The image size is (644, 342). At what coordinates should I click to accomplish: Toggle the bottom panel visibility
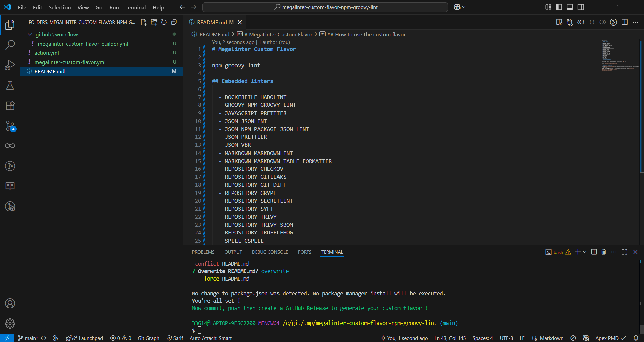pyautogui.click(x=570, y=7)
